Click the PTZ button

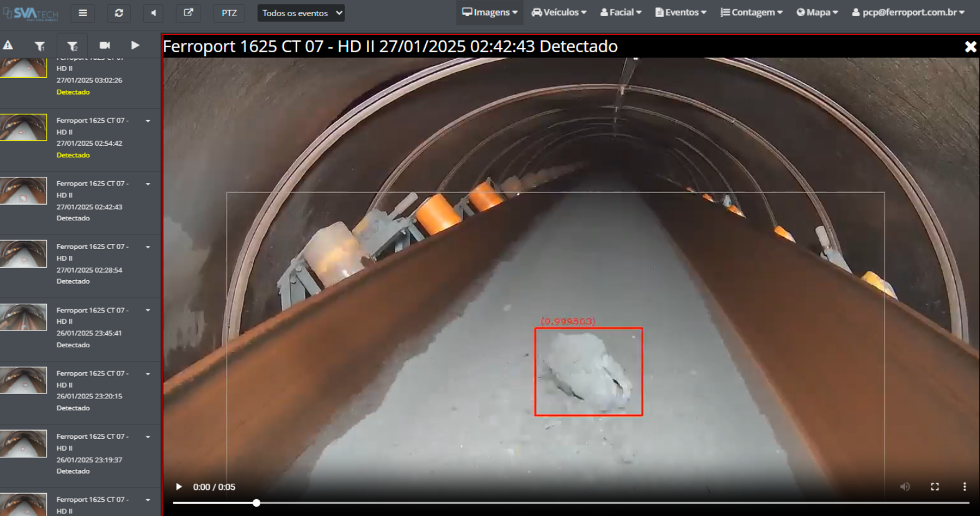point(229,13)
